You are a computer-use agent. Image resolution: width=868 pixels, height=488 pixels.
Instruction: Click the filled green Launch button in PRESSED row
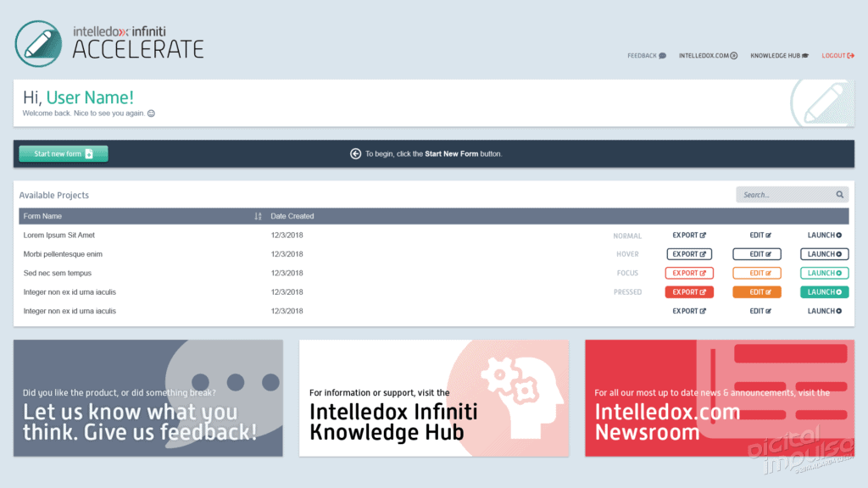click(x=824, y=292)
